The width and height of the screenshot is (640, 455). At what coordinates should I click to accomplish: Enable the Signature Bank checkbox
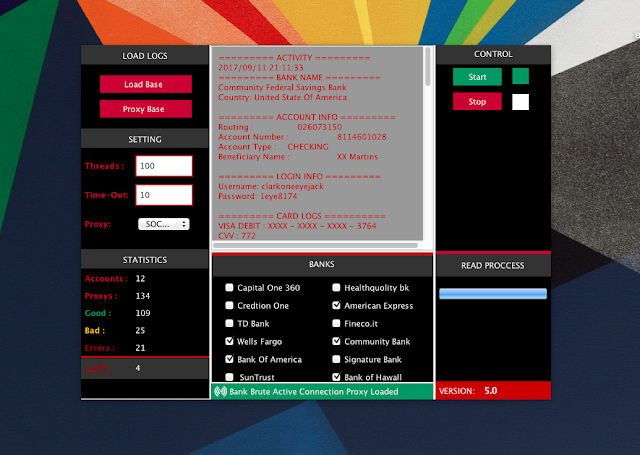(x=336, y=359)
